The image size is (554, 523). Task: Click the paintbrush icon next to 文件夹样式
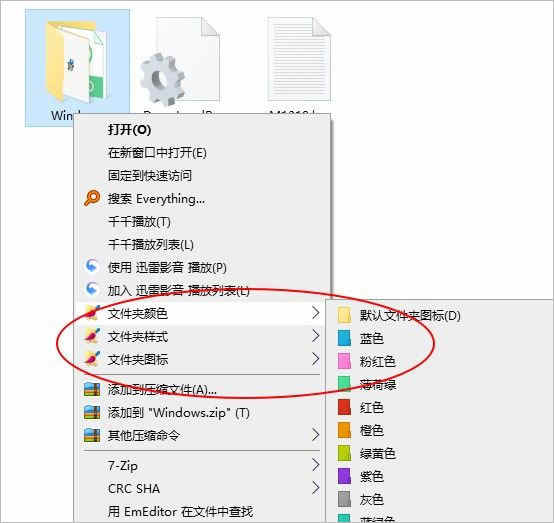click(93, 336)
